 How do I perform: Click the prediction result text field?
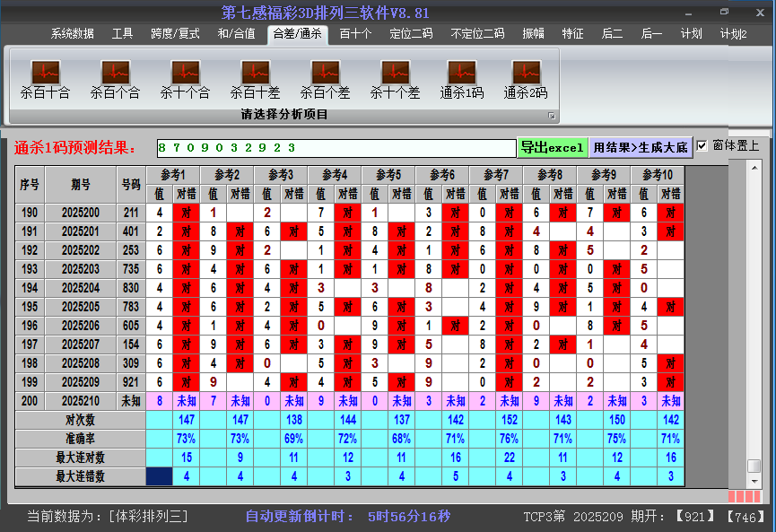pyautogui.click(x=336, y=148)
